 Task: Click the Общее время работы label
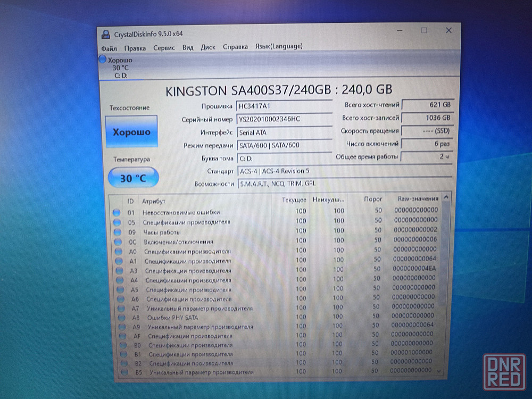coord(367,157)
